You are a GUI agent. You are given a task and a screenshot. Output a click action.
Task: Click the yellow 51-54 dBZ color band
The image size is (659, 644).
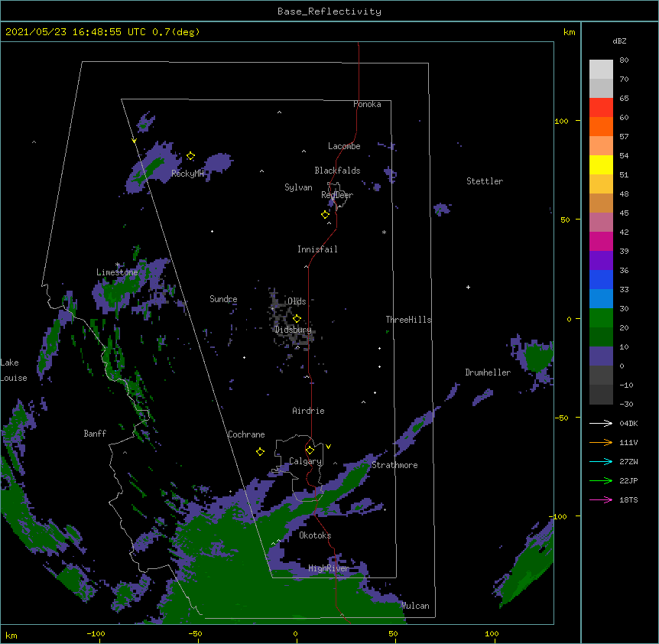(x=601, y=164)
